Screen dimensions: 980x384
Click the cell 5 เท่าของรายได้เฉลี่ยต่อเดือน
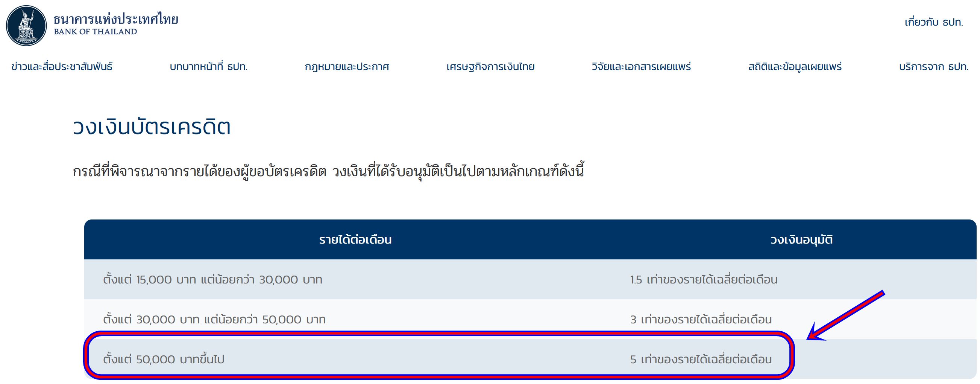tap(701, 359)
